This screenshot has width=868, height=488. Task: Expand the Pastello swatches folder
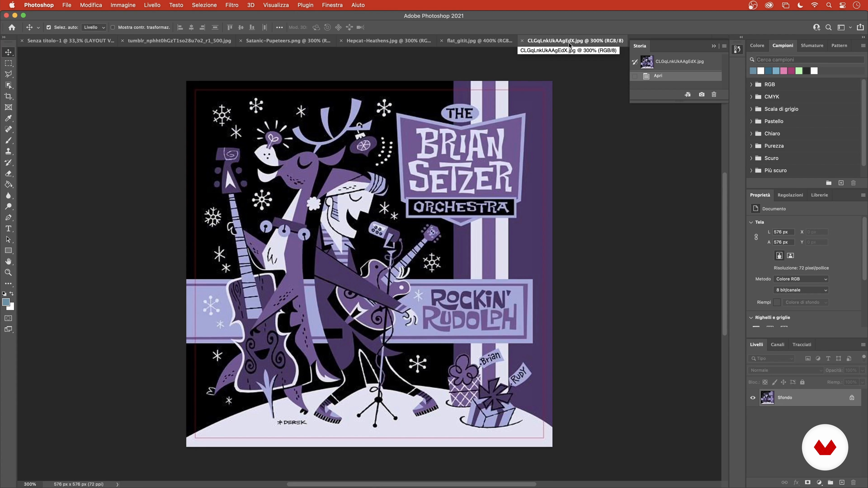point(751,121)
